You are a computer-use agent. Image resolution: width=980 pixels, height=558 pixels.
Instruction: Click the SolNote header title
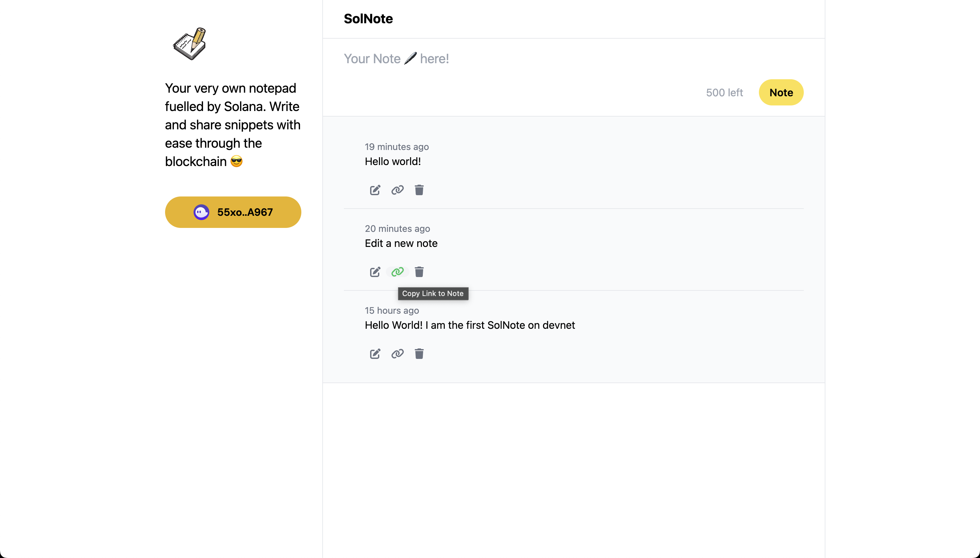point(368,19)
